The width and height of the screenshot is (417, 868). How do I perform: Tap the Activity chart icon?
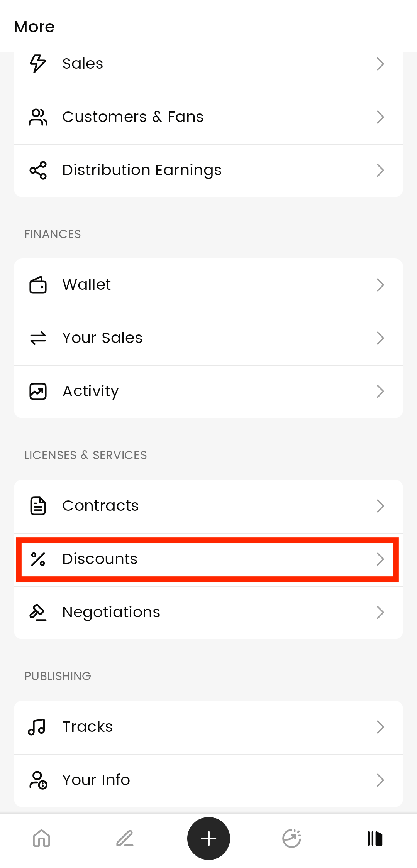pyautogui.click(x=38, y=391)
